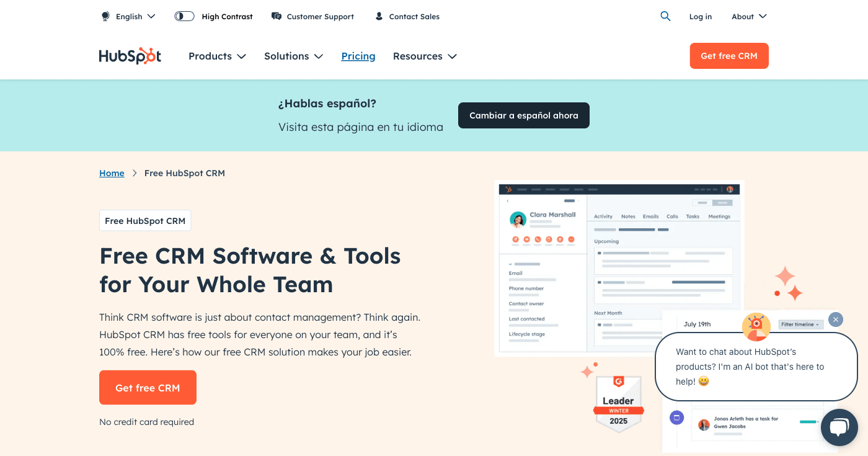Switch to the Notes tab in the CRM preview
868x456 pixels.
[x=628, y=216]
